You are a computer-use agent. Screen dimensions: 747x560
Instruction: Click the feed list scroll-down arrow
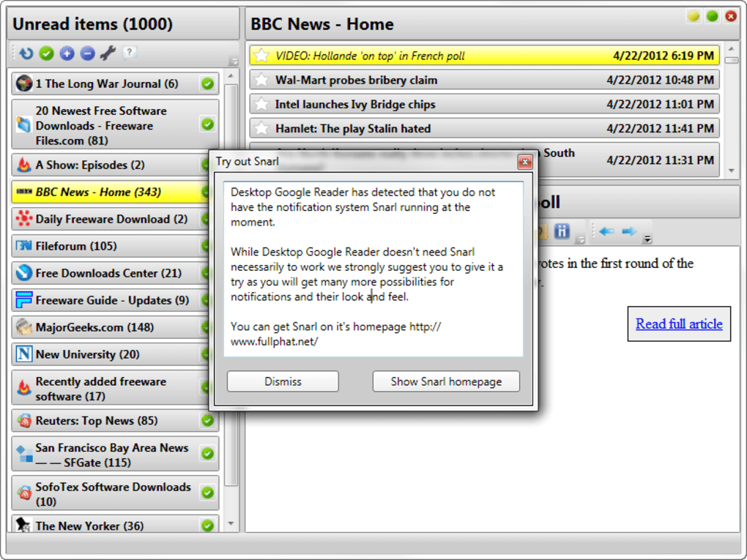(x=231, y=524)
